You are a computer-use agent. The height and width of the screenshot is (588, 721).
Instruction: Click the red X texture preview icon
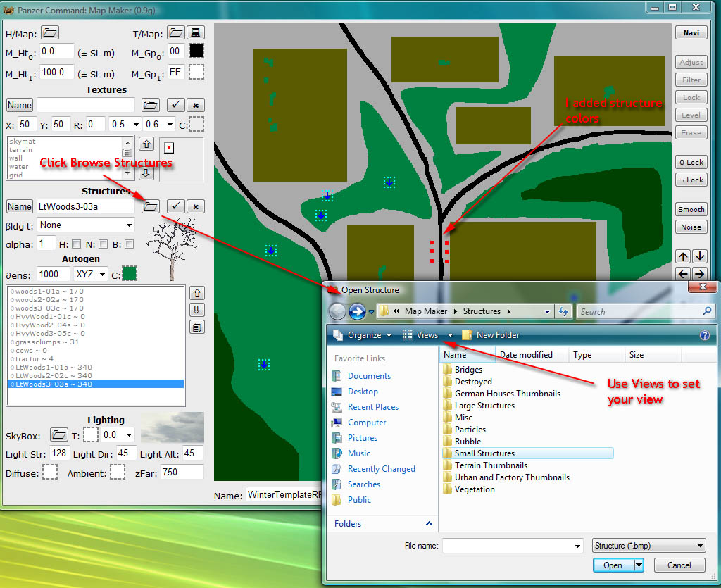point(169,148)
